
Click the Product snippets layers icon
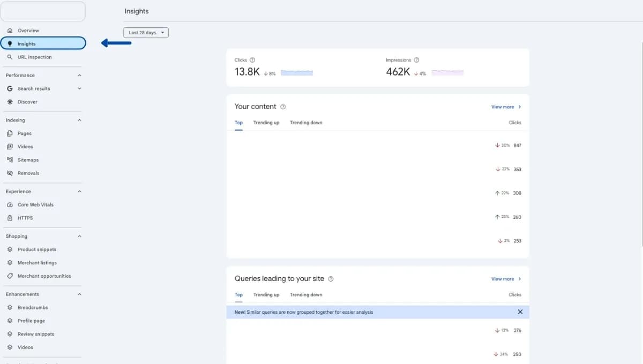point(10,249)
